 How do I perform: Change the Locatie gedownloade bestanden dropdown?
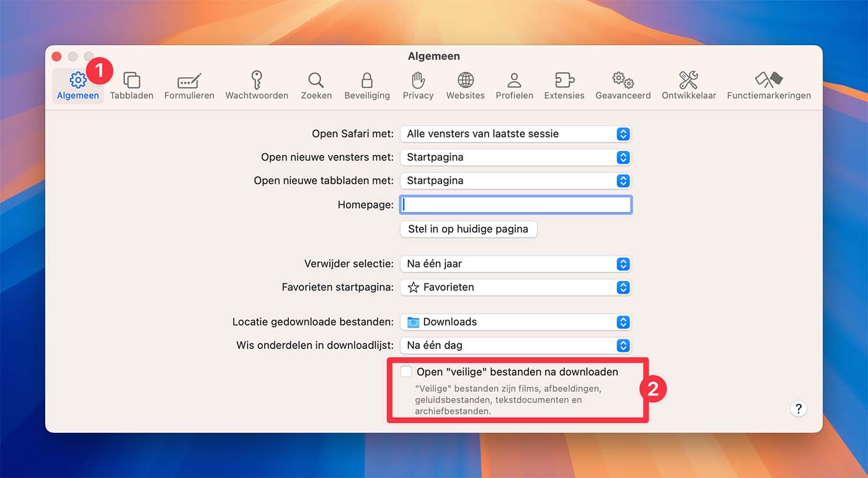(x=515, y=322)
